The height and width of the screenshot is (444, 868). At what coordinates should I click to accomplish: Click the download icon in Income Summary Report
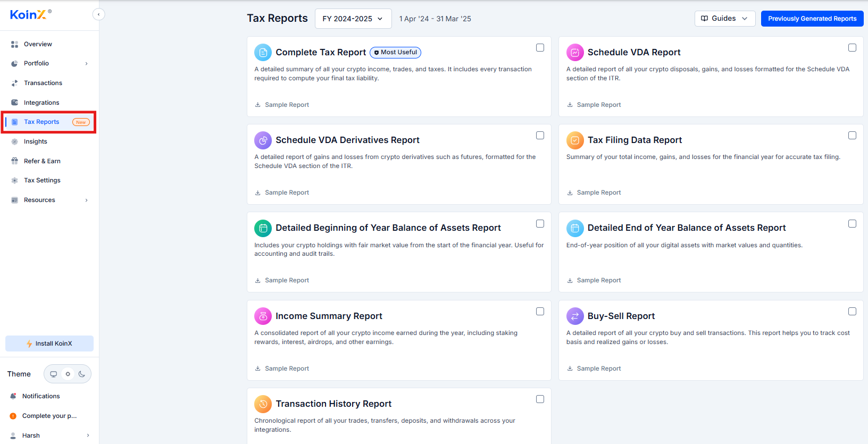[257, 368]
